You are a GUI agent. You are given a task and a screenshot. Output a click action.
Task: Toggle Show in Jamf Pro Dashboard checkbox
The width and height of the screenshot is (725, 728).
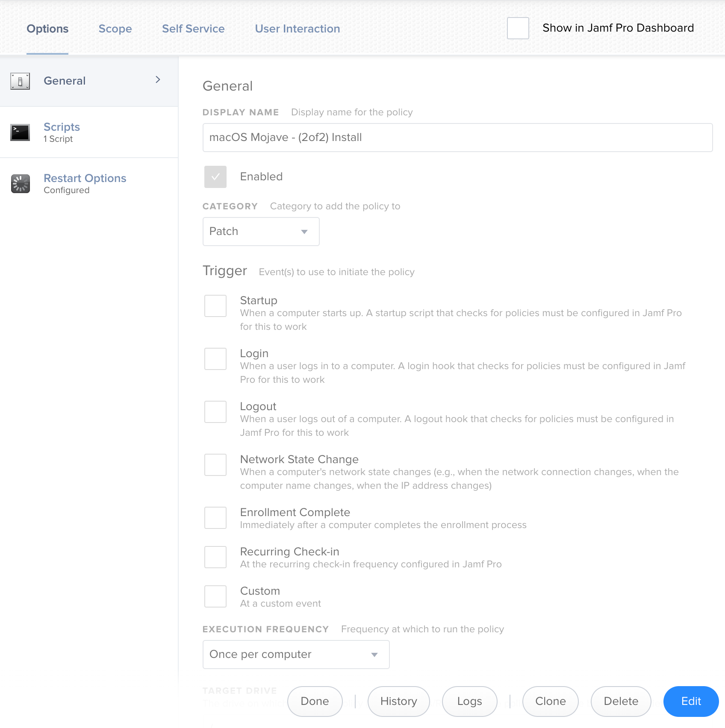coord(518,28)
